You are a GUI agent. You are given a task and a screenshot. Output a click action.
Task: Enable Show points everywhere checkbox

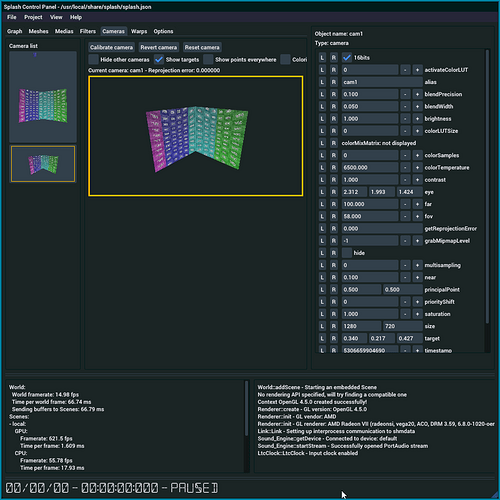point(208,59)
